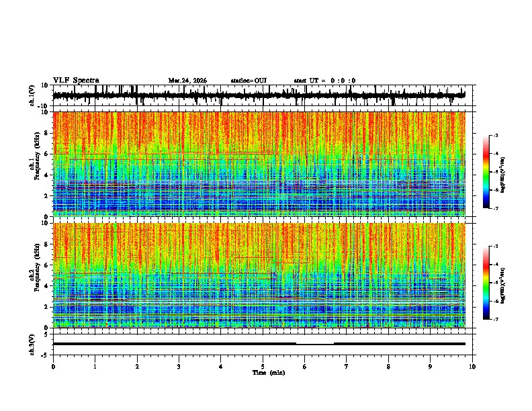532x411 pixels.
Task: Click the "5" tick on the ch.3(V) axis
Action: click(46, 334)
